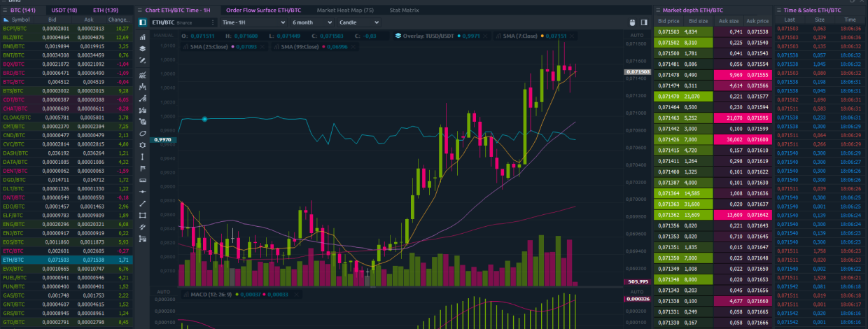Select the EOS/BTC row in watchlist

click(66, 241)
